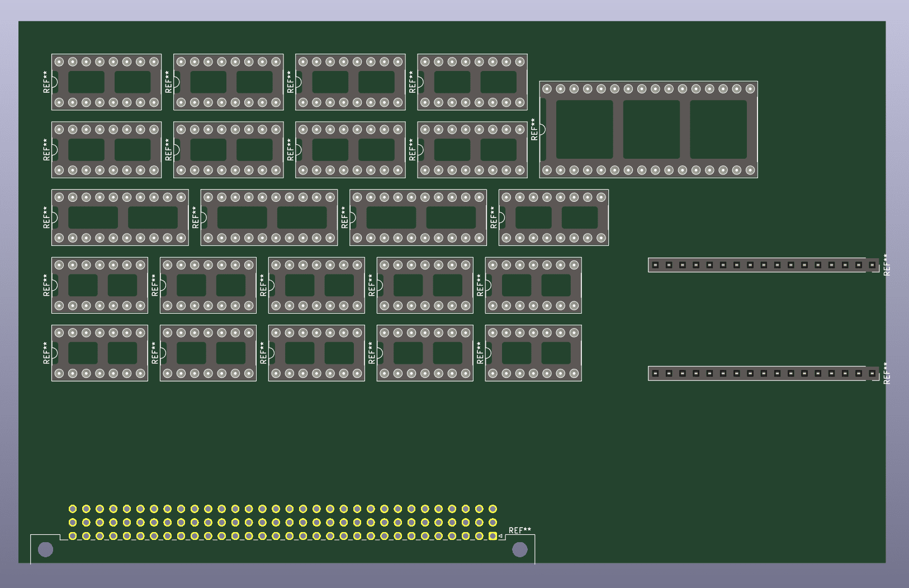Click the notch marker on the large socket
909x588 pixels.
(542, 130)
